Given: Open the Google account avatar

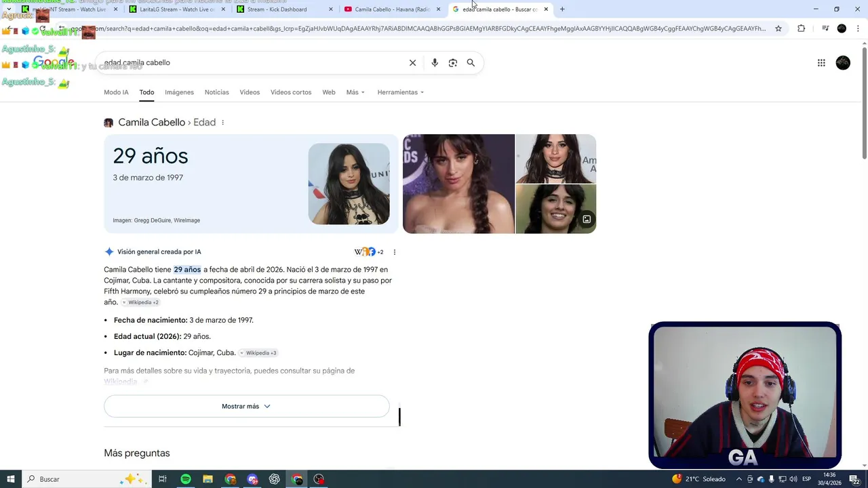Looking at the screenshot, I should pyautogui.click(x=843, y=62).
